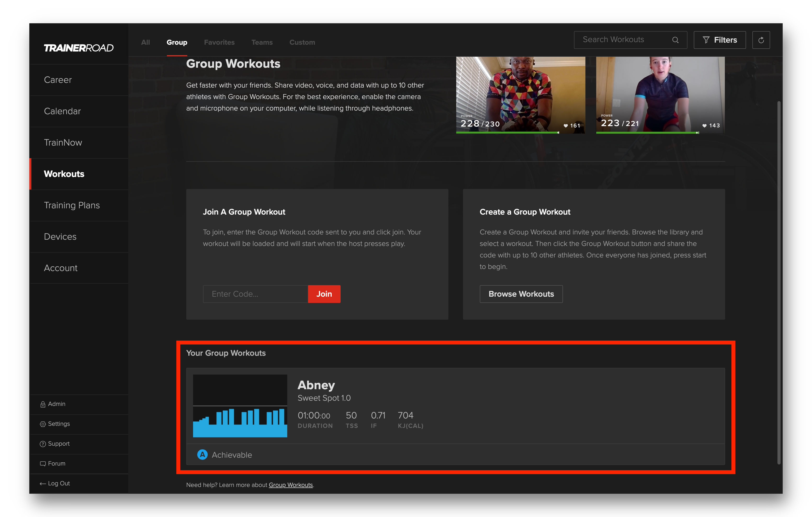Click the Forum link label

click(57, 464)
